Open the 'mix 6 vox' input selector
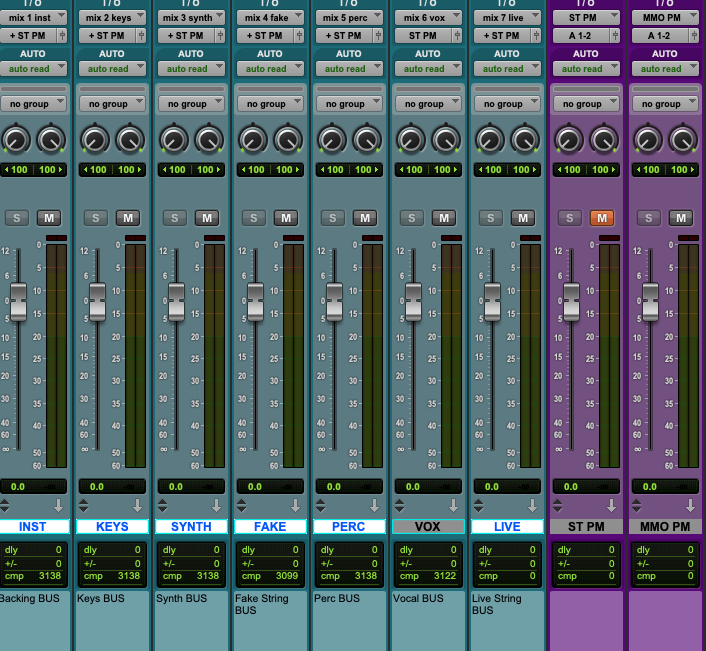The image size is (706, 651). point(428,17)
